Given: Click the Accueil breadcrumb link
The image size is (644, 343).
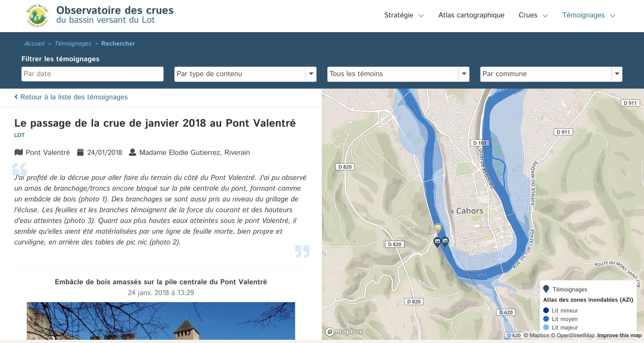Looking at the screenshot, I should 34,44.
